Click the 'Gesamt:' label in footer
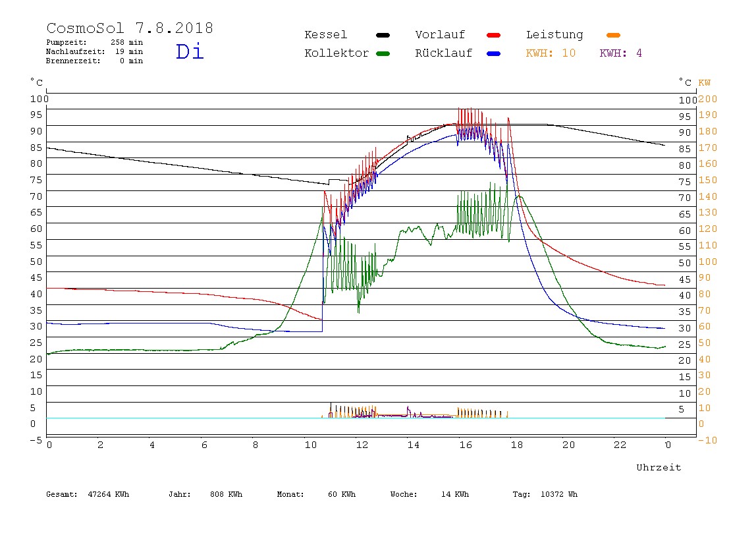The width and height of the screenshot is (756, 535). coord(62,494)
